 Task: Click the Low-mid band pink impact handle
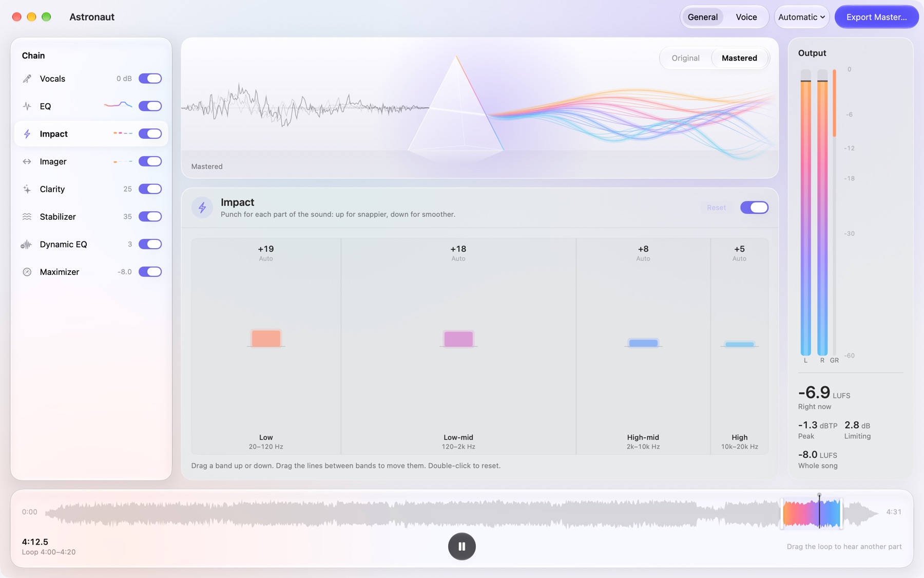458,339
